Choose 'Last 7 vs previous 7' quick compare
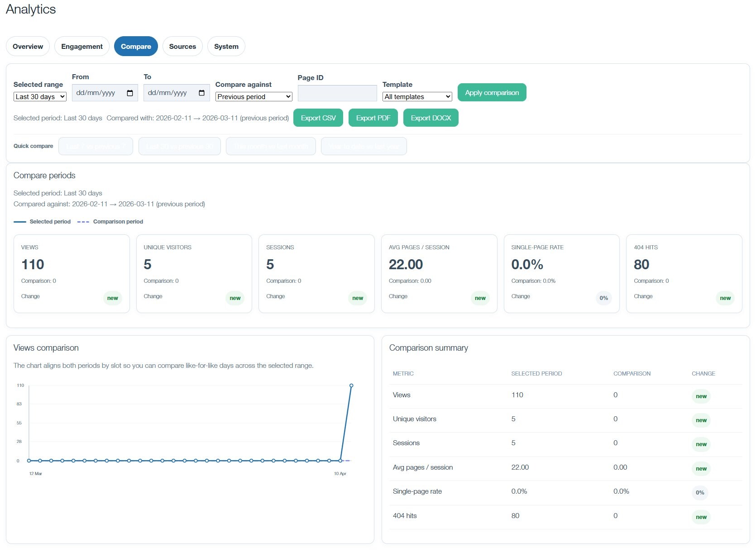 point(96,147)
